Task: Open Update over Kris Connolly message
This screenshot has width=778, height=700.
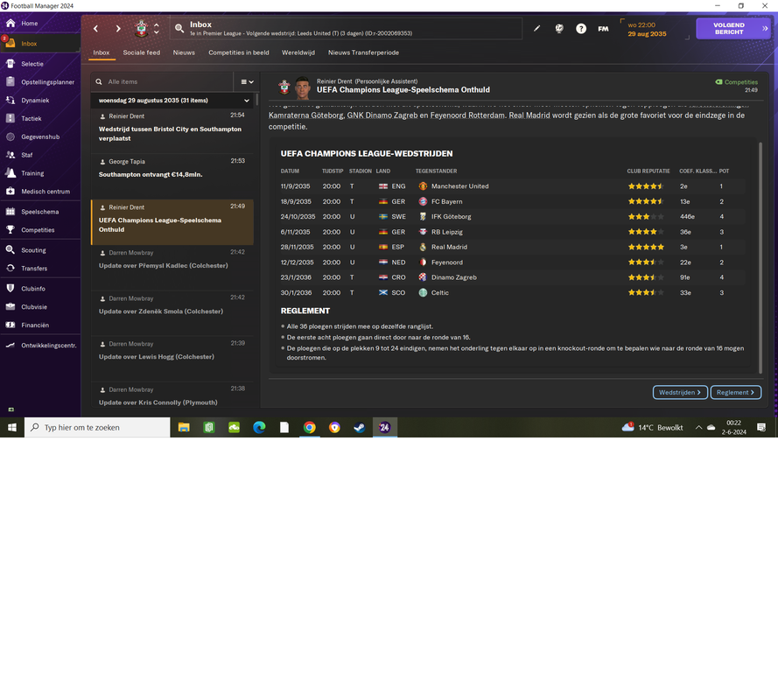Action: (x=172, y=395)
